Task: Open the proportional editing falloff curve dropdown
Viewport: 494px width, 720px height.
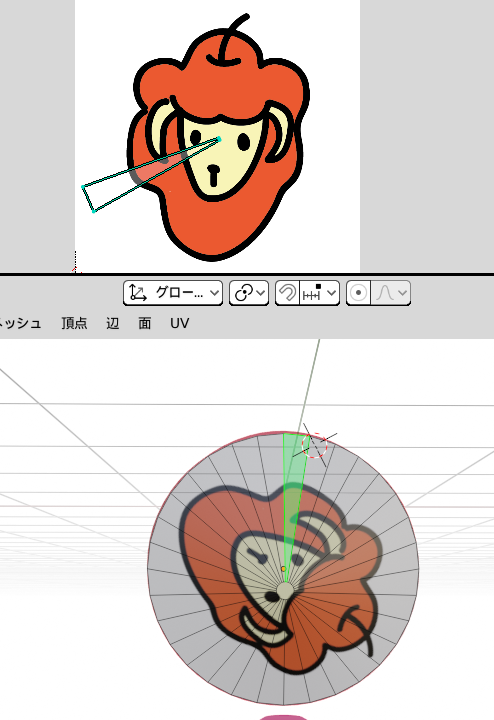Action: point(391,293)
